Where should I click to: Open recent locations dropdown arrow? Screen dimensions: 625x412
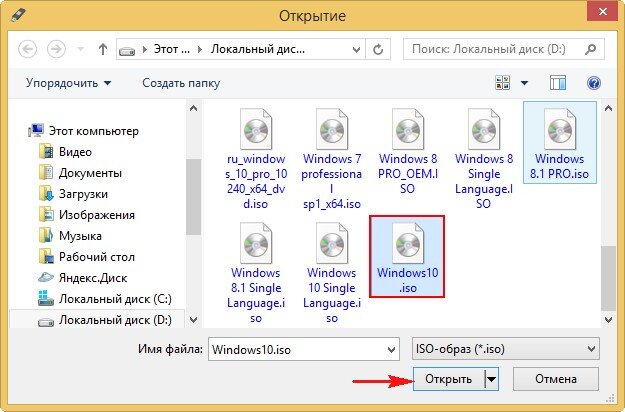pyautogui.click(x=81, y=49)
